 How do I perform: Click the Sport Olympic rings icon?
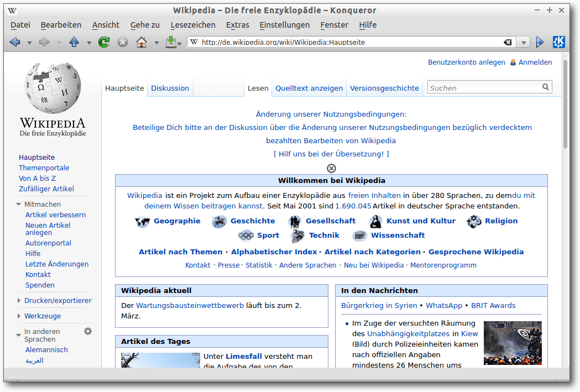[246, 235]
